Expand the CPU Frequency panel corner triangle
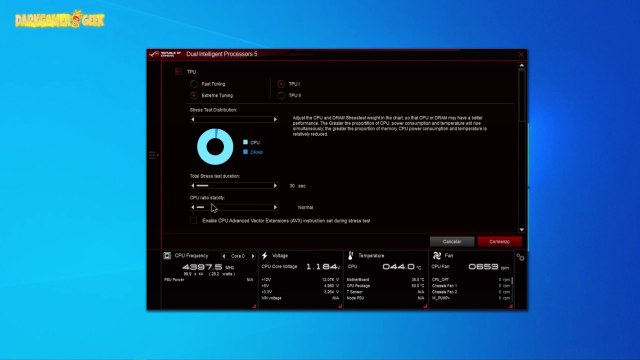The height and width of the screenshot is (360, 640). point(254,306)
